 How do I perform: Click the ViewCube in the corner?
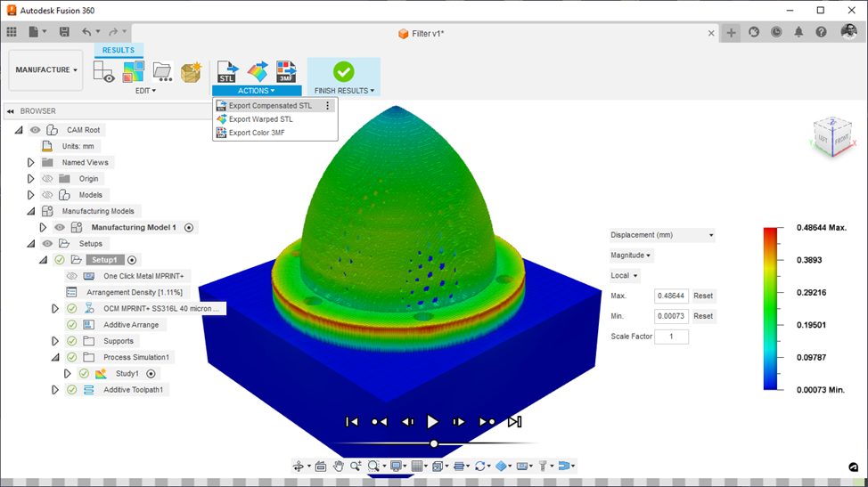coord(832,136)
